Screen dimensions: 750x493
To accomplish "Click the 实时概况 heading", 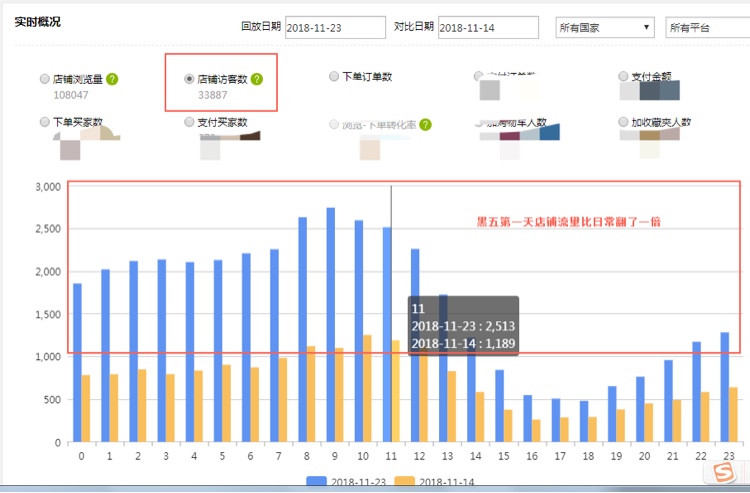I will click(x=37, y=22).
